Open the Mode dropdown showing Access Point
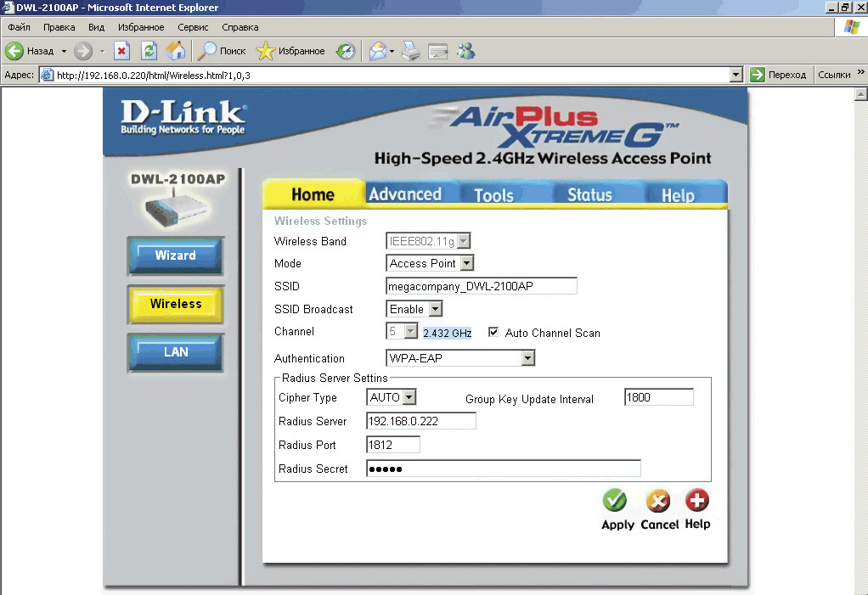 (x=430, y=263)
